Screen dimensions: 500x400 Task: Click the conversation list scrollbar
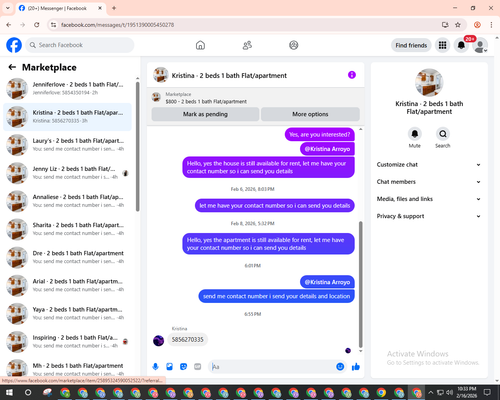[137, 147]
